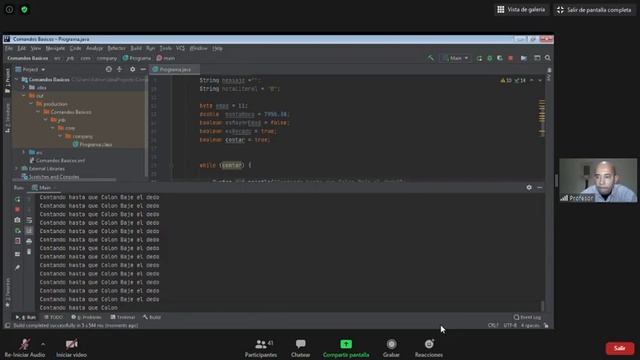Open the Event Log
640x360 pixels.
pos(527,317)
